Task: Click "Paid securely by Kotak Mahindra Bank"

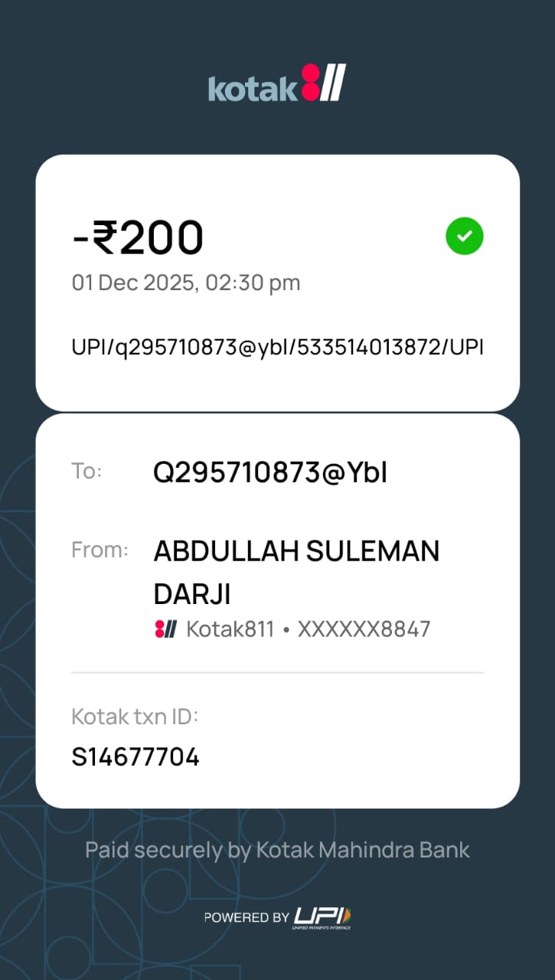Action: (x=277, y=850)
